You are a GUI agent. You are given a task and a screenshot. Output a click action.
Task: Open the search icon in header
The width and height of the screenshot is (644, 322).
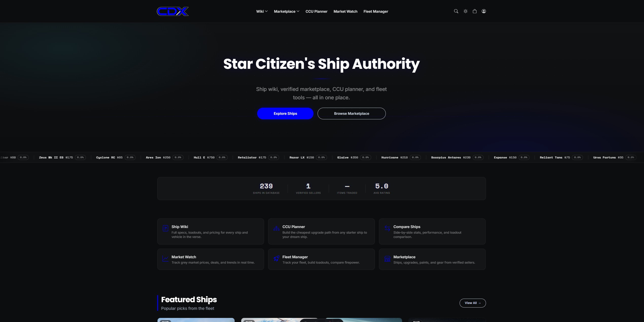click(x=456, y=11)
